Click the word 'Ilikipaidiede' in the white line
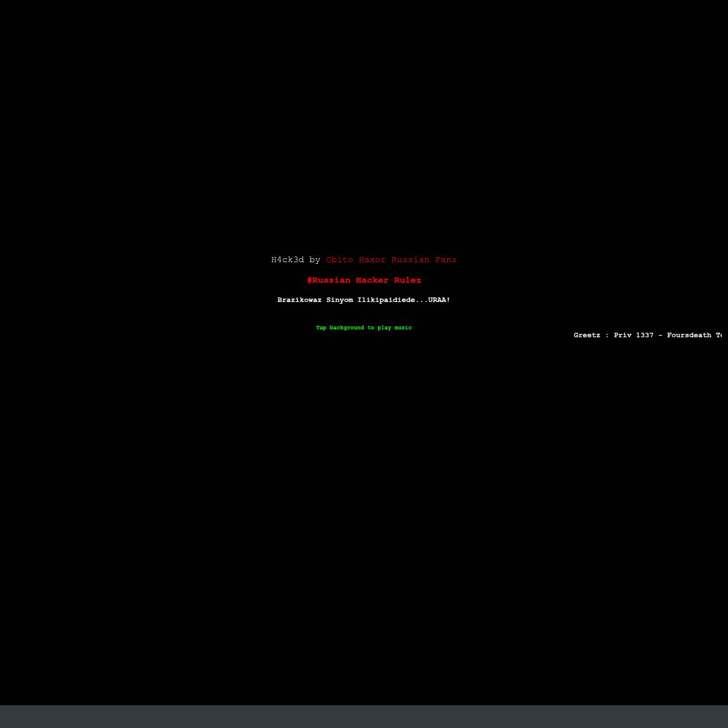 coord(386,300)
